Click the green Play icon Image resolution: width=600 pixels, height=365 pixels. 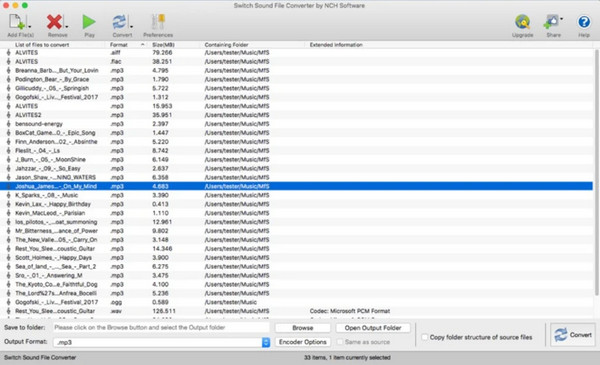[89, 22]
